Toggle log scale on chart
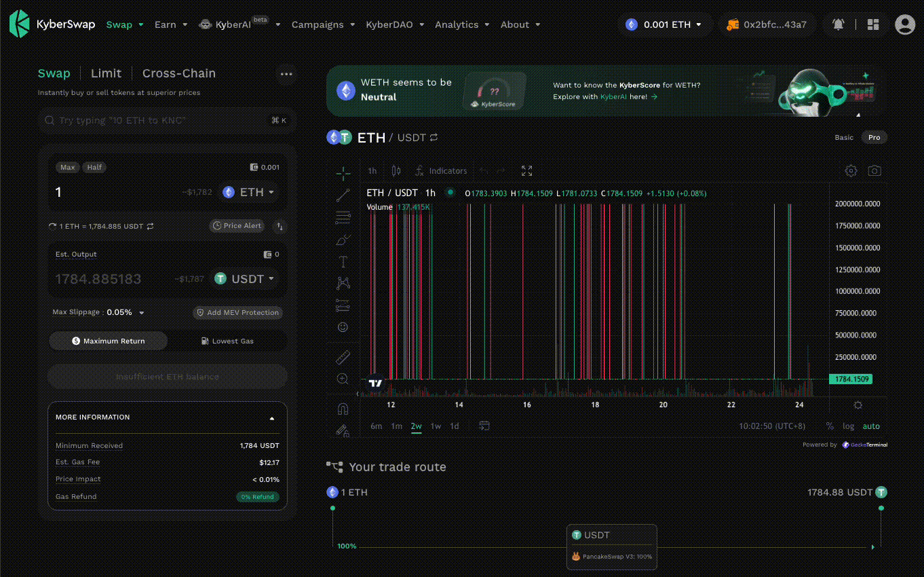Viewport: 924px width, 577px height. coord(849,426)
